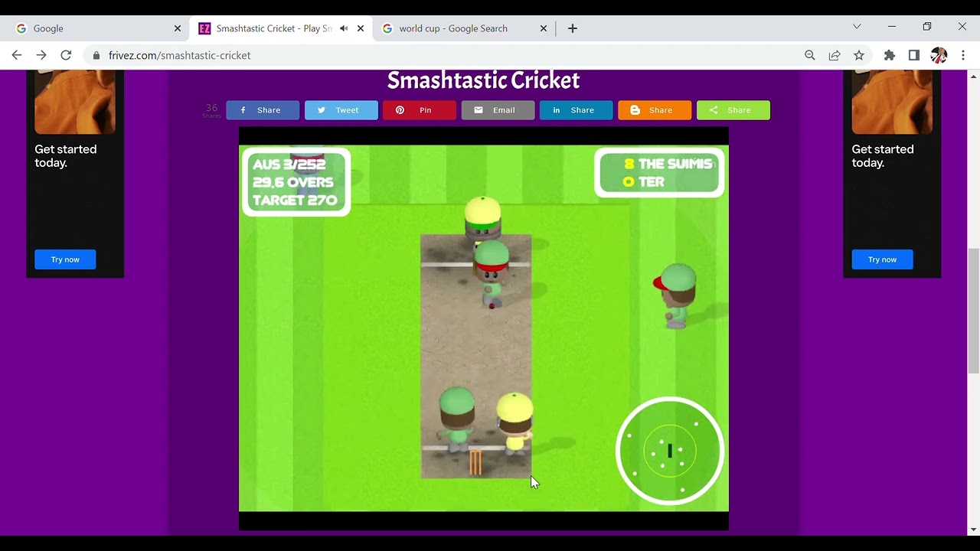
Task: View site information lock icon
Action: 96,55
